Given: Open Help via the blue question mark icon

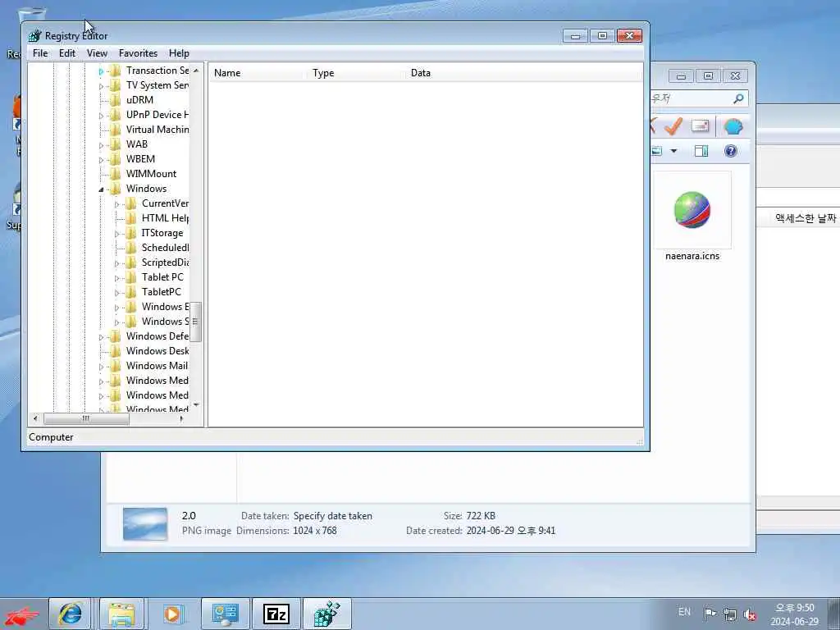Looking at the screenshot, I should click(x=731, y=151).
